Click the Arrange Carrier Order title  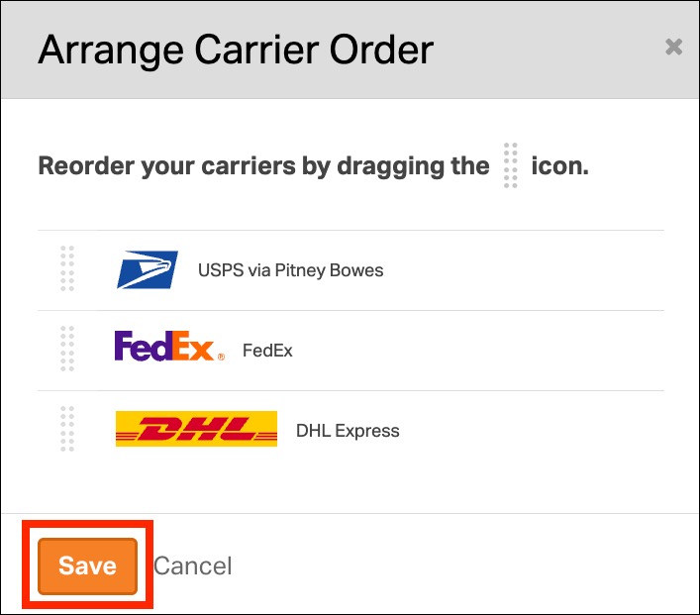pos(236,50)
